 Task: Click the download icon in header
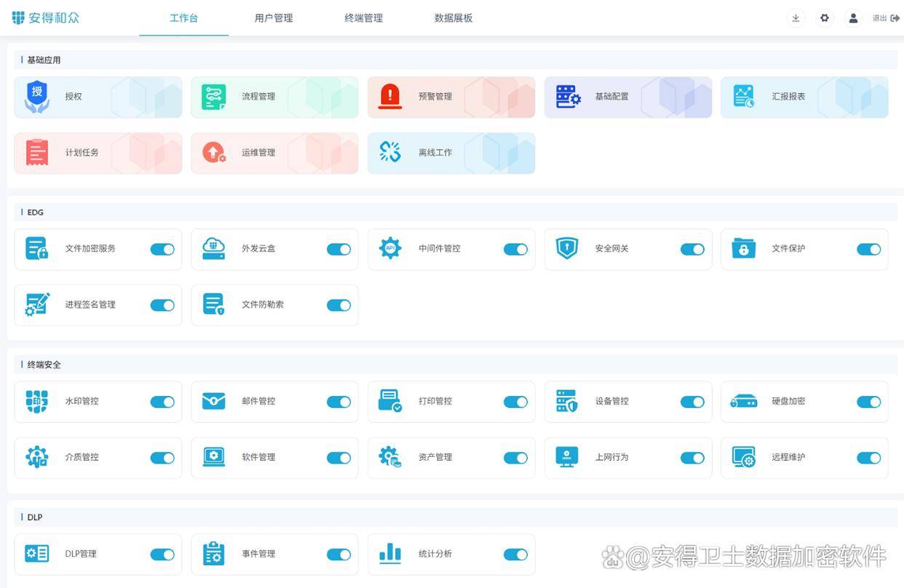(x=796, y=18)
